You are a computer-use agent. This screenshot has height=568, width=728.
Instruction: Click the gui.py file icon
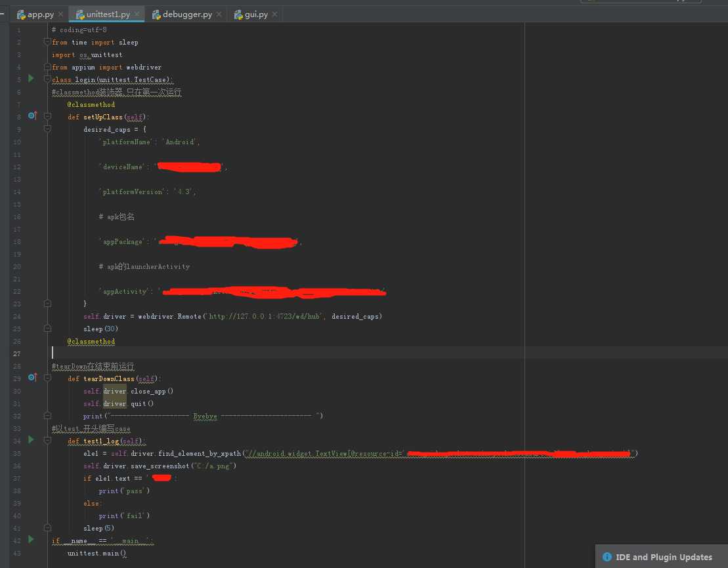point(238,15)
